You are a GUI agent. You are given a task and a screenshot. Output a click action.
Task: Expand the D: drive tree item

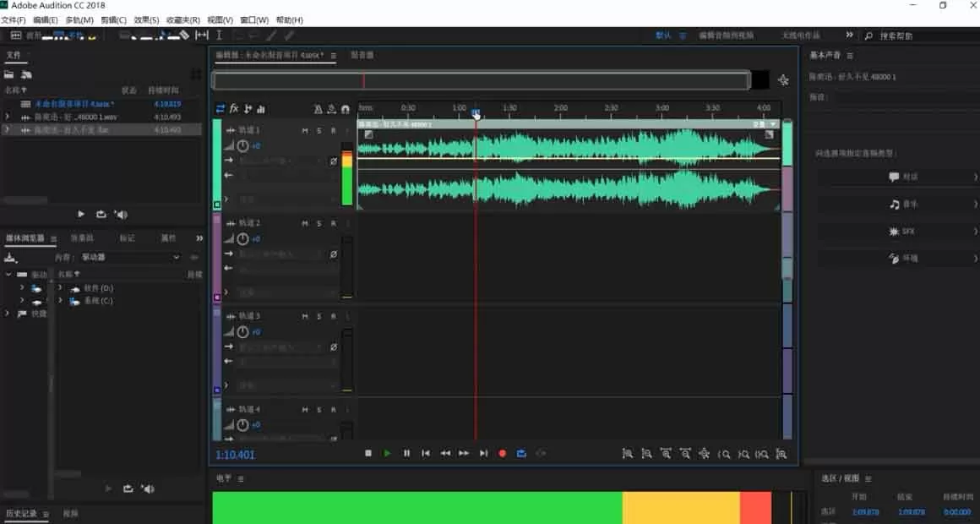[60, 288]
